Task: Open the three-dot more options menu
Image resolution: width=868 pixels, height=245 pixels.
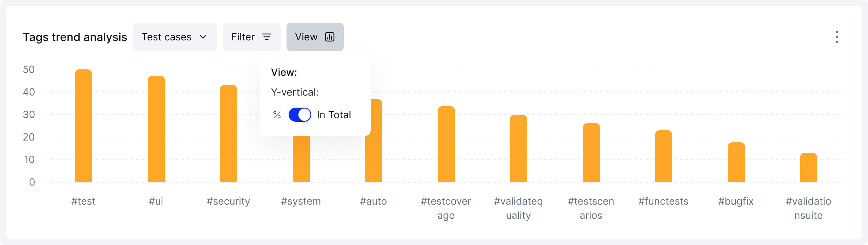Action: 837,37
